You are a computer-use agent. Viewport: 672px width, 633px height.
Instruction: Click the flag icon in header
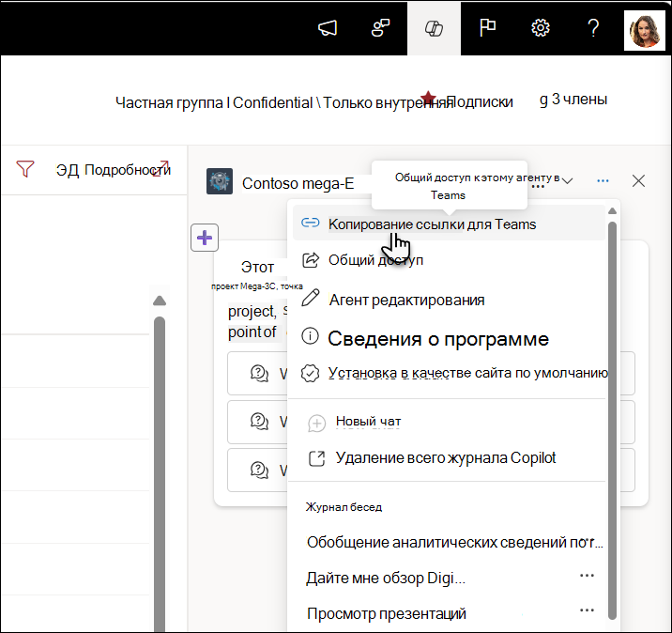[487, 28]
